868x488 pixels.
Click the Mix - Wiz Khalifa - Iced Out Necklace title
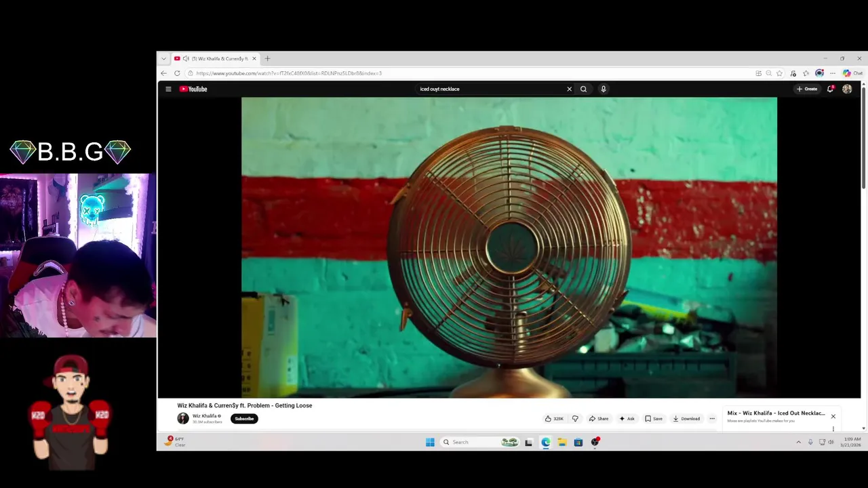pos(776,413)
